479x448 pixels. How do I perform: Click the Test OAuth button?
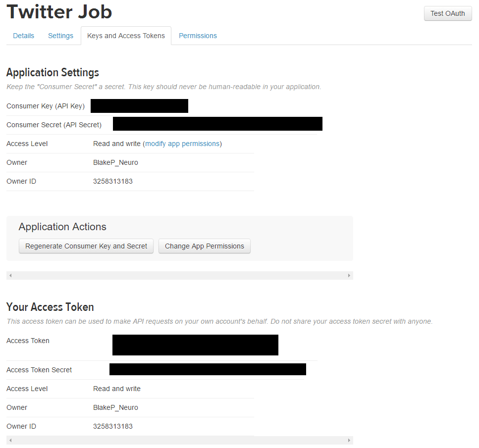447,13
